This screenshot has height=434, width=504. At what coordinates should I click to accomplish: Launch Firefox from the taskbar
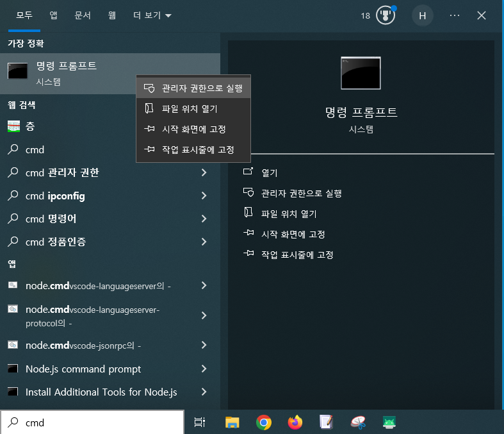coord(295,422)
